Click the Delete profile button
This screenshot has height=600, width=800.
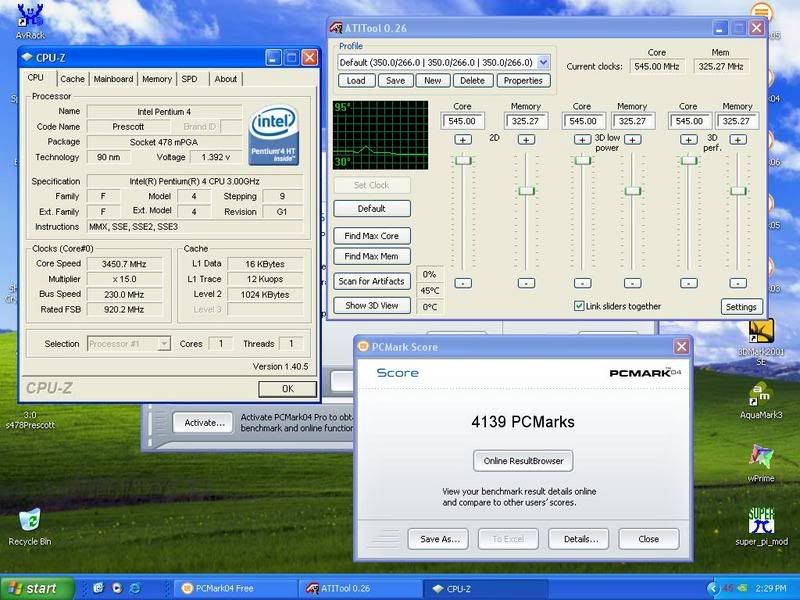click(x=472, y=81)
